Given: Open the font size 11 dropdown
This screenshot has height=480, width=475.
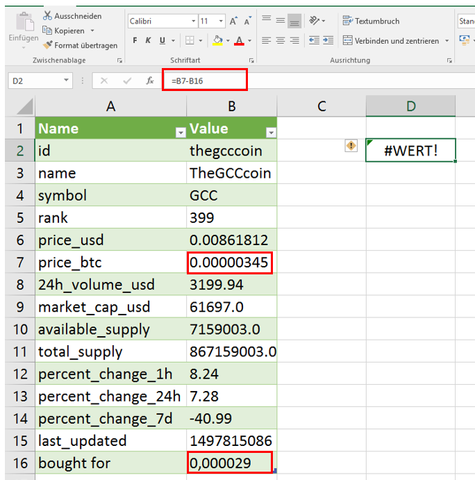Looking at the screenshot, I should point(221,21).
